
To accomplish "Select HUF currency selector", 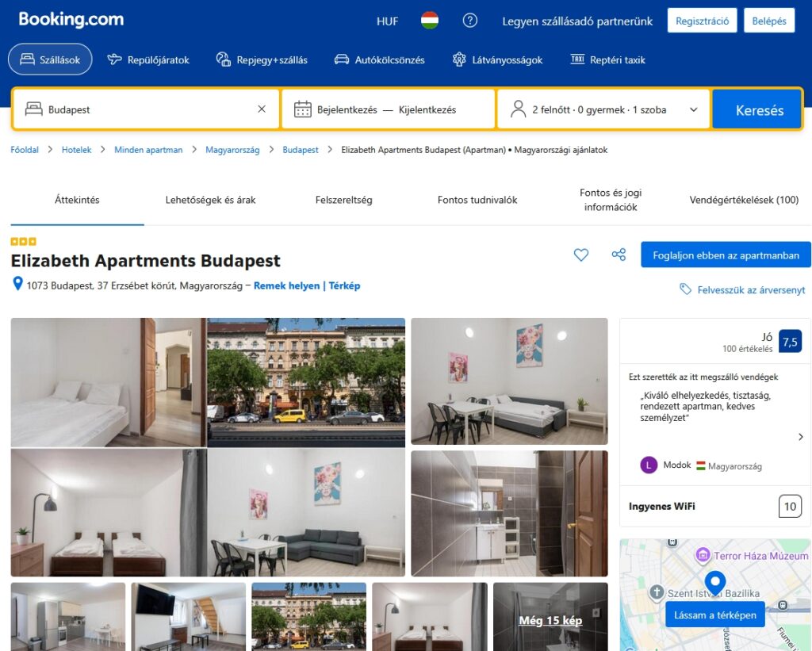I will (x=388, y=21).
